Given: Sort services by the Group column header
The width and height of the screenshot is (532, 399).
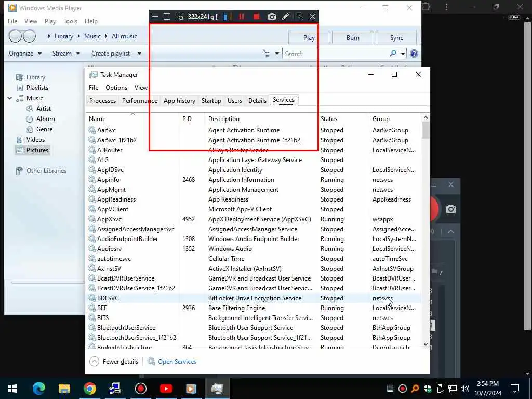Looking at the screenshot, I should pyautogui.click(x=395, y=119).
